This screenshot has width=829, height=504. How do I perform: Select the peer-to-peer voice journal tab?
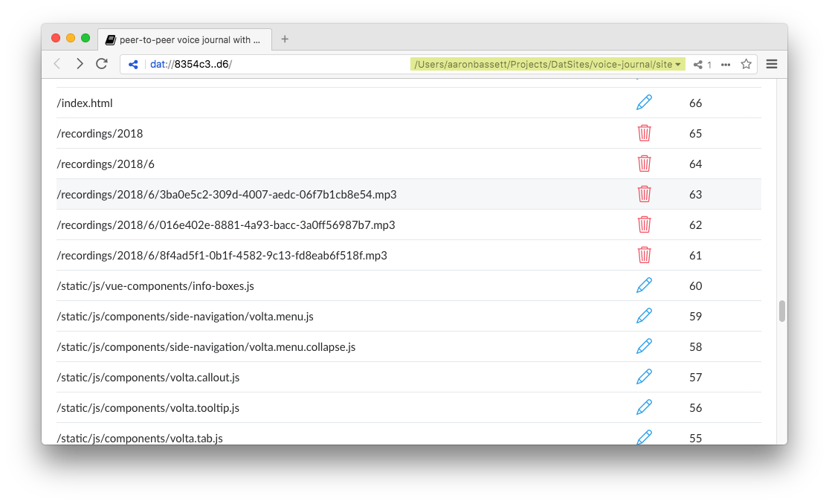pos(185,39)
